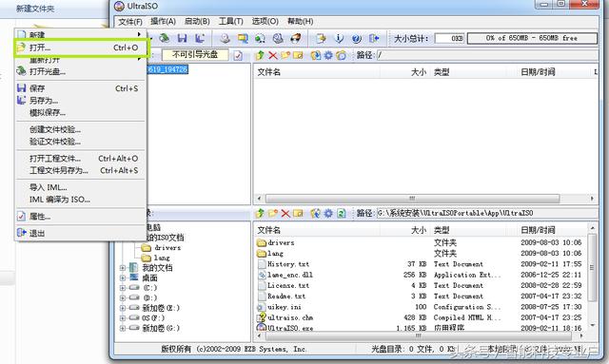
Task: Choose 另存为... menu entry
Action: point(81,101)
